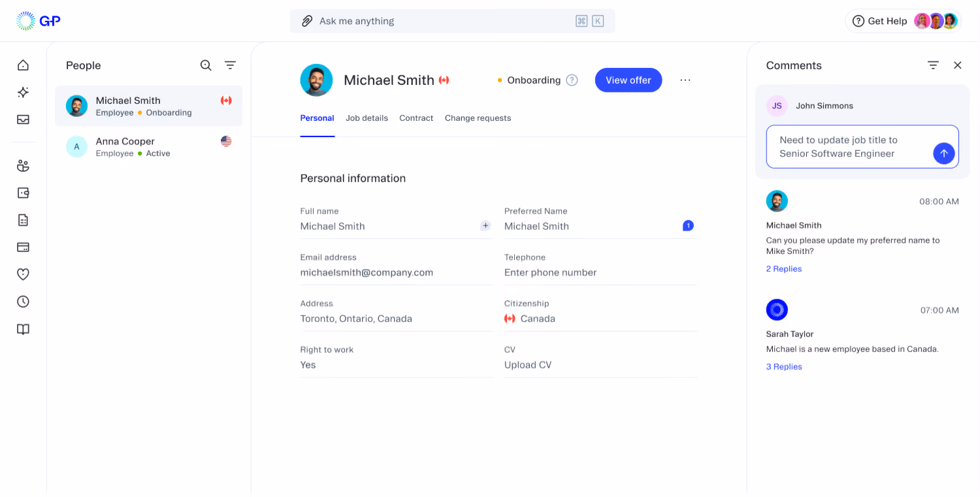Viewport: 980px width, 497px height.
Task: Open the AI sparkle icon in sidebar
Action: (x=23, y=93)
